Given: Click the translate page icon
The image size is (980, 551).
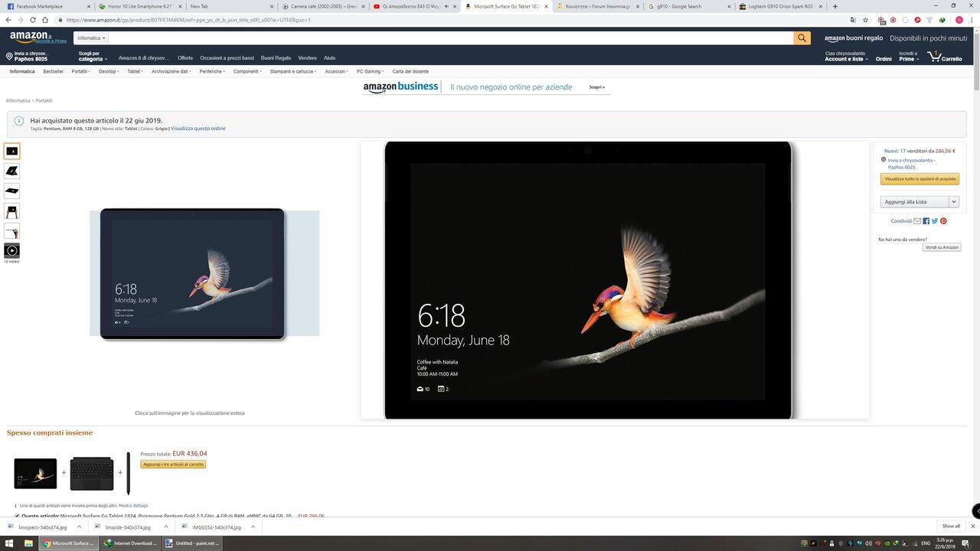Looking at the screenshot, I should tap(853, 20).
